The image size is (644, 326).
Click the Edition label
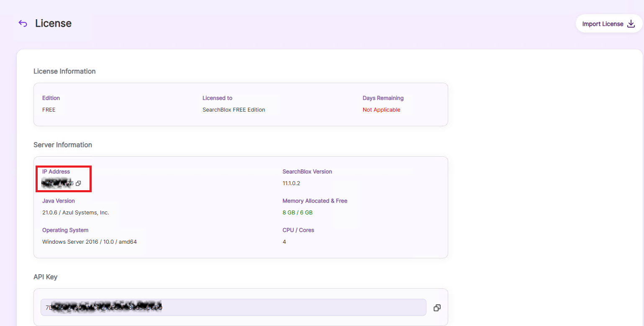[51, 98]
